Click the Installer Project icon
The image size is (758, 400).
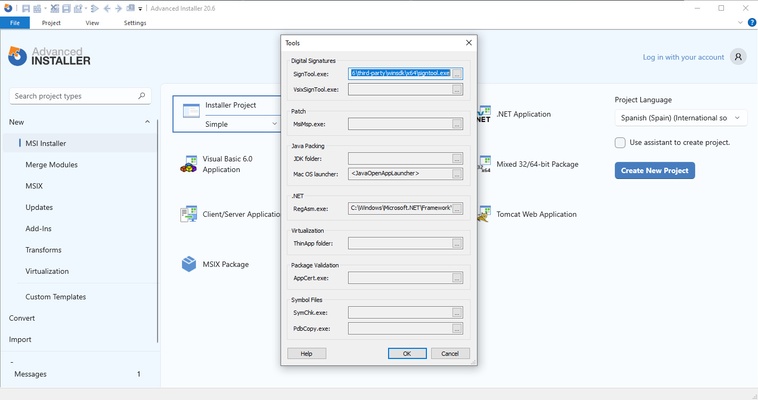pos(191,111)
